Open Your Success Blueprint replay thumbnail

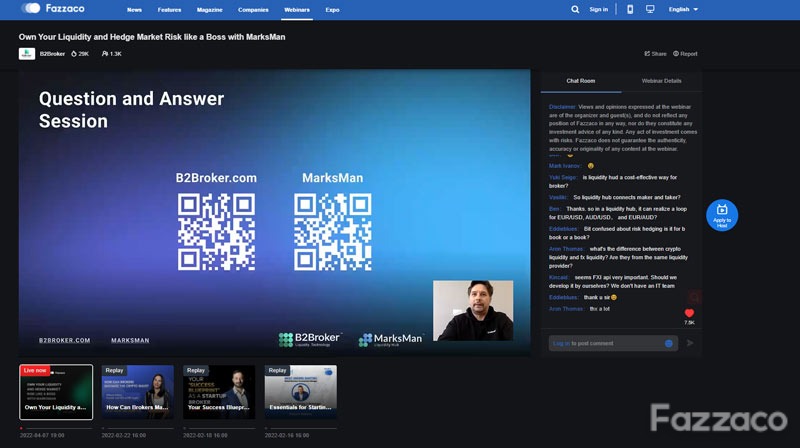point(219,392)
